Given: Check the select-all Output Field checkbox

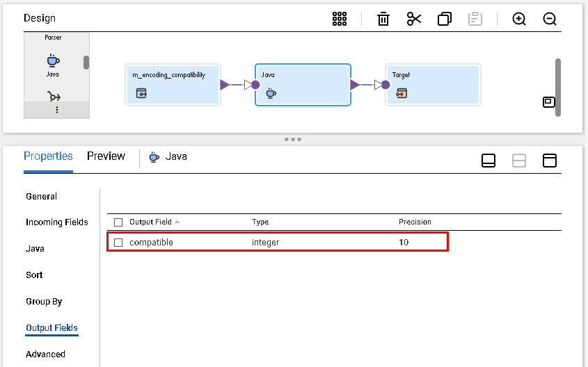Looking at the screenshot, I should tap(118, 222).
